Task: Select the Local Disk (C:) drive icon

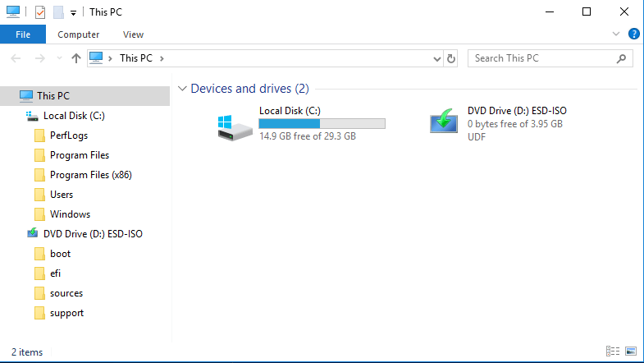Action: click(x=235, y=127)
